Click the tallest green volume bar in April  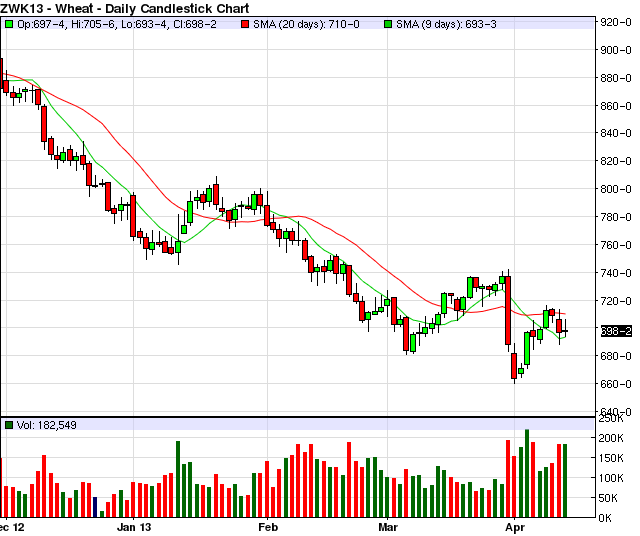(527, 474)
